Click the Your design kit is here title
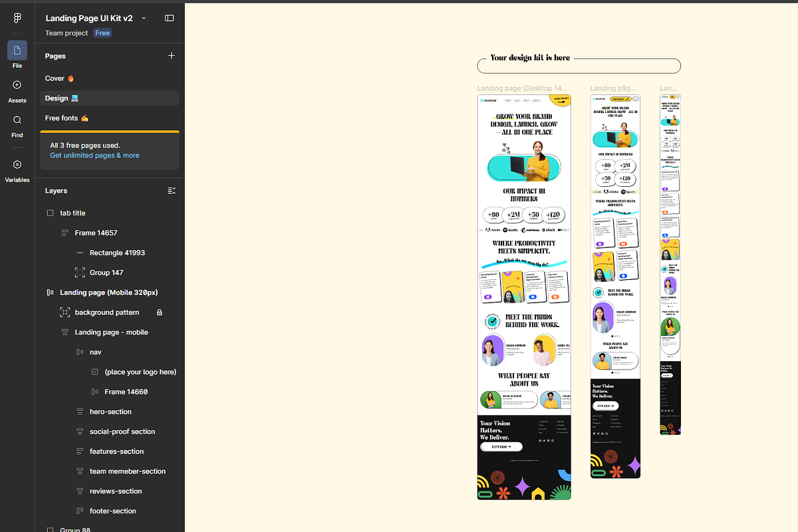The width and height of the screenshot is (798, 532). pos(530,58)
